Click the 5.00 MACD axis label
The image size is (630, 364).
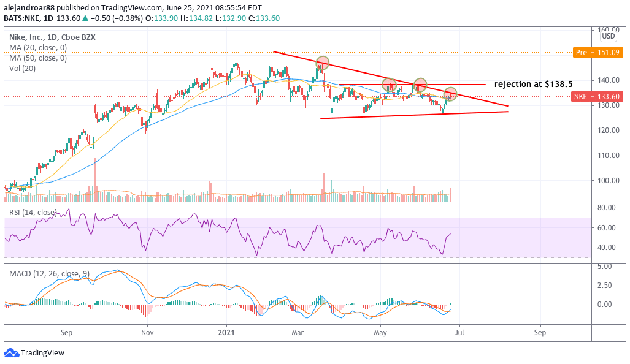605,267
